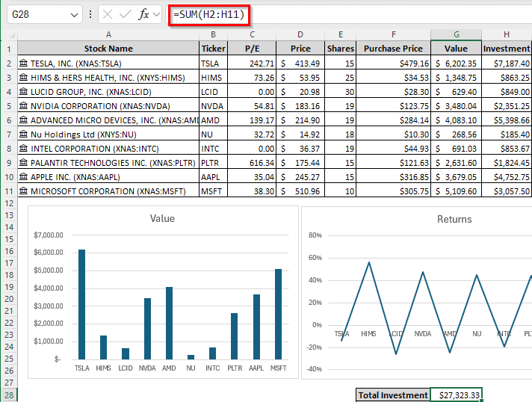The width and height of the screenshot is (532, 402).
Task: Select column E header
Action: (x=340, y=34)
